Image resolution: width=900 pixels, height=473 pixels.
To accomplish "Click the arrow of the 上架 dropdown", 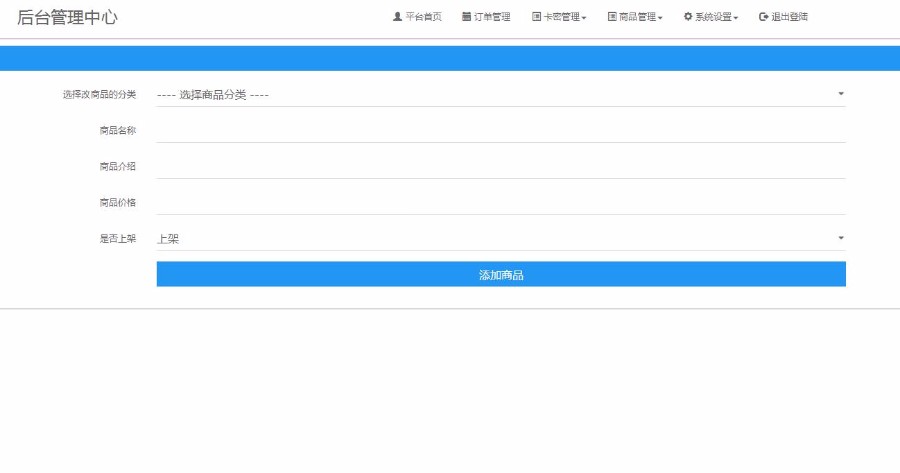I will [x=841, y=238].
